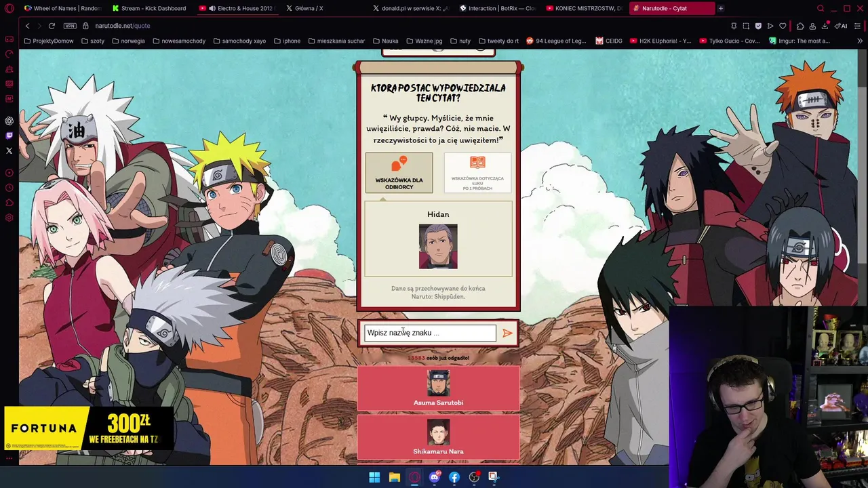Open Snipping Tool from the taskbar

493,477
